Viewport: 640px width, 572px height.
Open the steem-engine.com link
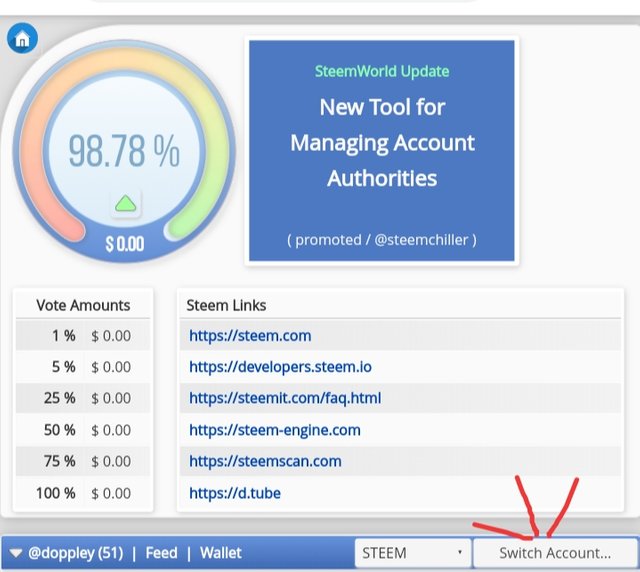point(275,430)
